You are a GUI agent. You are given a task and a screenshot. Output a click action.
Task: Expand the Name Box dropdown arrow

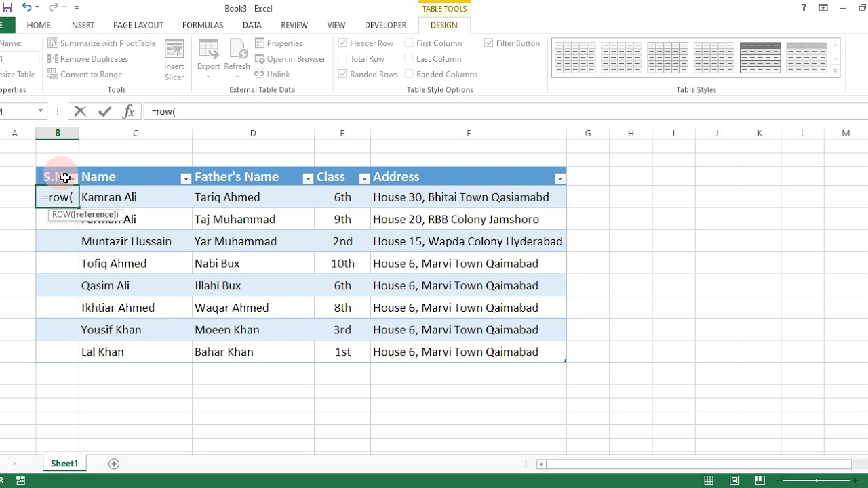(41, 111)
